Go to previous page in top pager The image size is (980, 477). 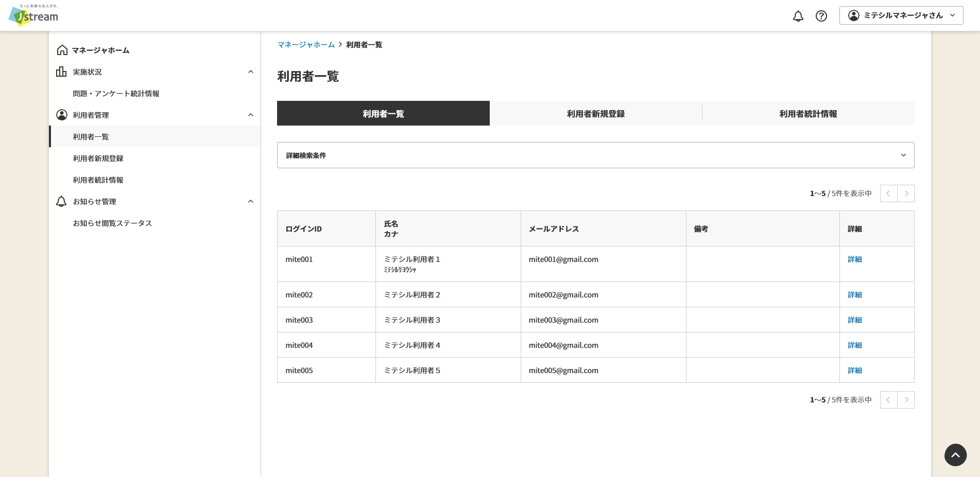click(888, 193)
